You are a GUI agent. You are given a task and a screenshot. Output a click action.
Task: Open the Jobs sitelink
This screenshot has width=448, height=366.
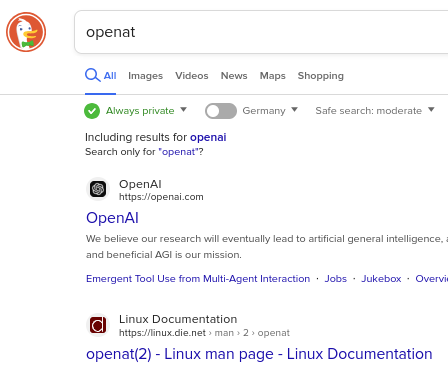point(336,279)
